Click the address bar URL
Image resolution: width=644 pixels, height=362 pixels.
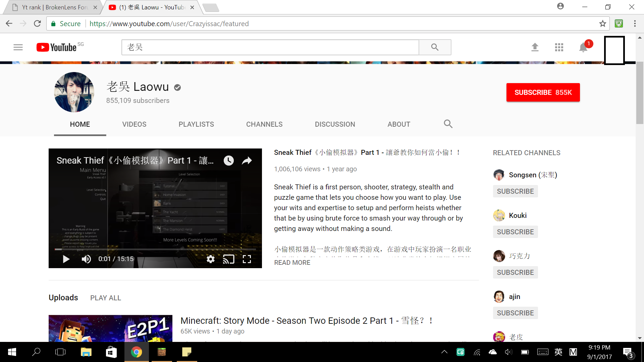(x=169, y=23)
